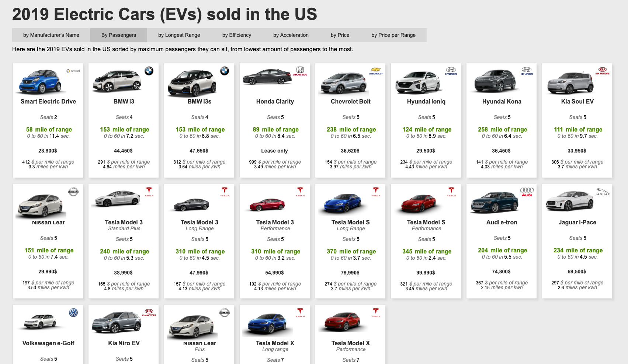The width and height of the screenshot is (628, 364).
Task: Switch to the by Price per Range tab
Action: [393, 35]
